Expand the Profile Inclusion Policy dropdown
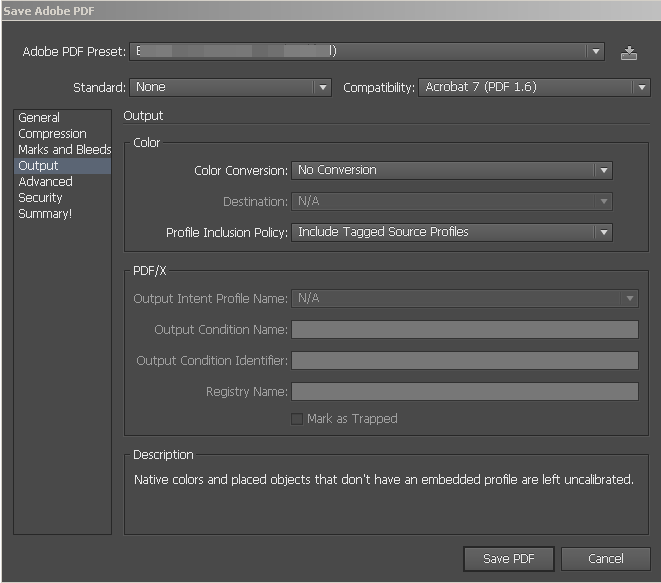661x583 pixels. pos(451,233)
